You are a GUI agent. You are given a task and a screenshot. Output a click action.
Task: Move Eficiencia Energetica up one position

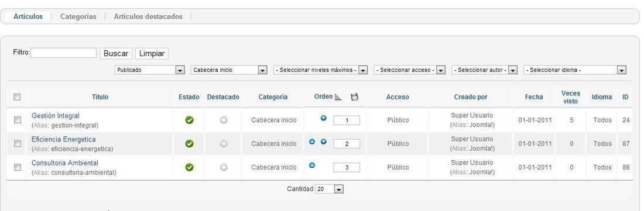(x=311, y=142)
